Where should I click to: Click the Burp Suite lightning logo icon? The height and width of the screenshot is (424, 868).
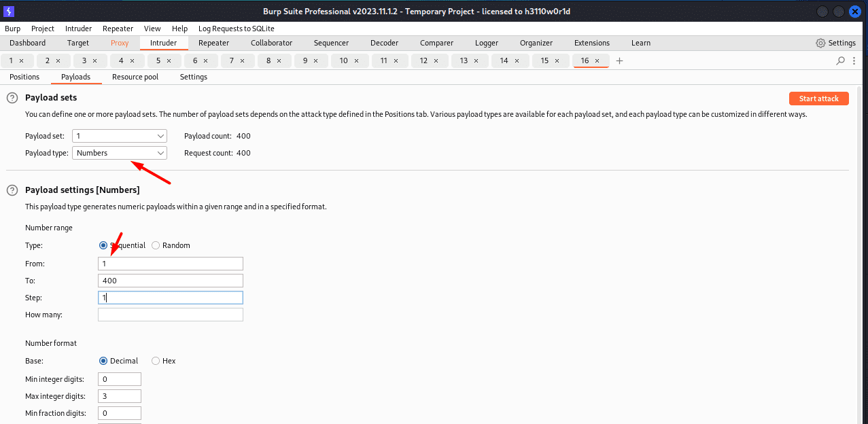click(9, 11)
